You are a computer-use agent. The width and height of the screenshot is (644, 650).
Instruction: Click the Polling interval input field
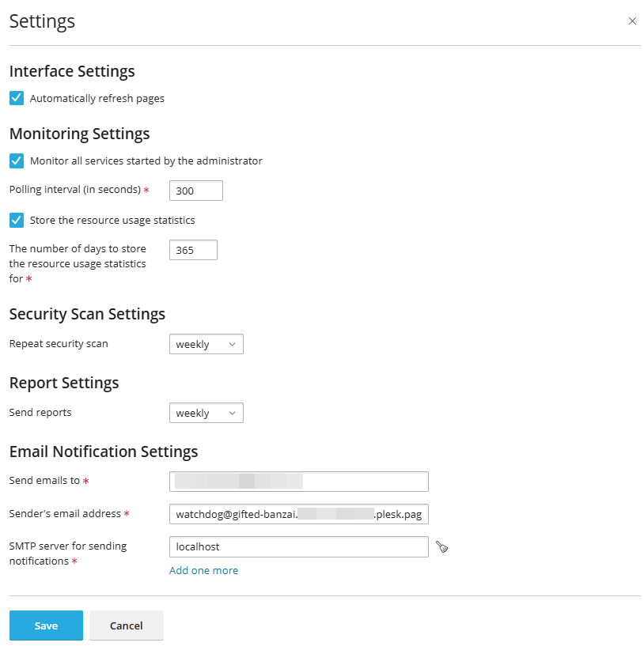click(195, 191)
